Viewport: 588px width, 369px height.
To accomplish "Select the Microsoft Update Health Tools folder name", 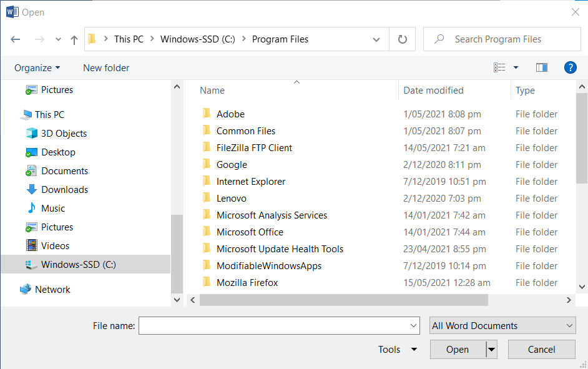I will 280,249.
